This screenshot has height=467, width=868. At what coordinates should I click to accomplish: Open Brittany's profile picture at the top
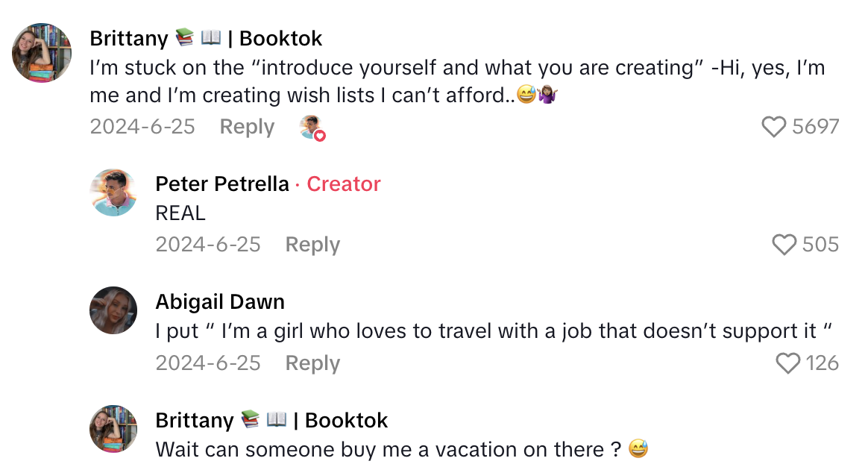(x=41, y=53)
